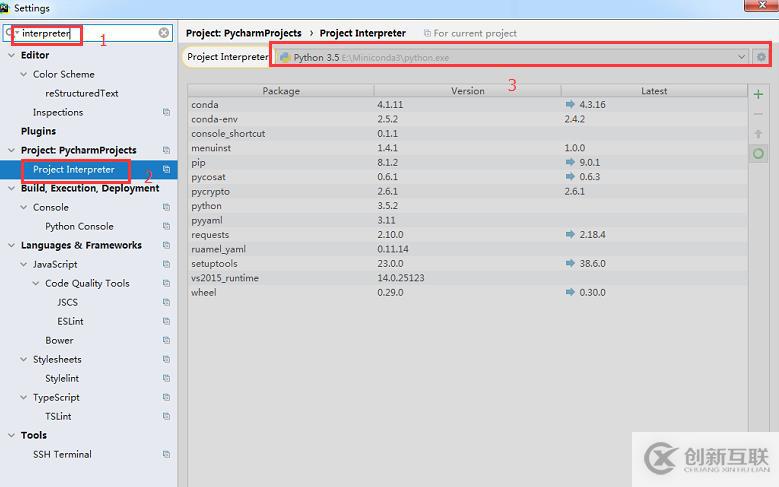Click the gear icon beside interpreter dropdown
The height and width of the screenshot is (487, 779).
(762, 57)
